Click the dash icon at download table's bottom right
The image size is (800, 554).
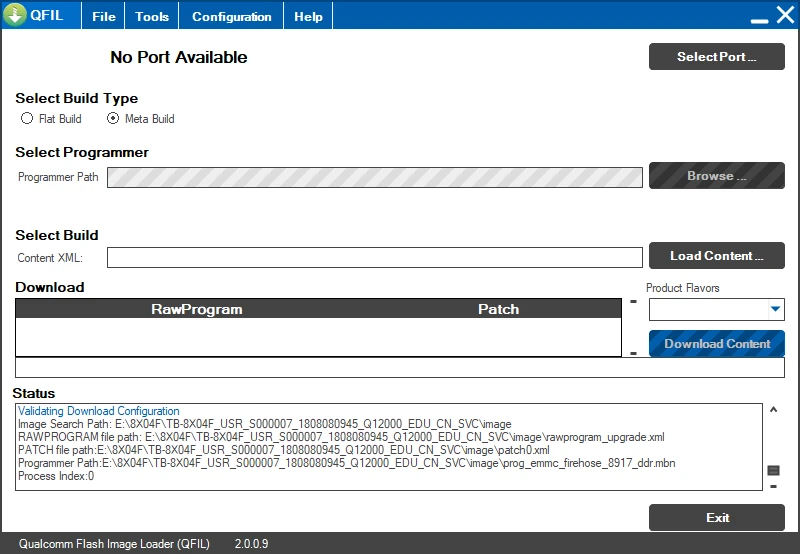(633, 353)
